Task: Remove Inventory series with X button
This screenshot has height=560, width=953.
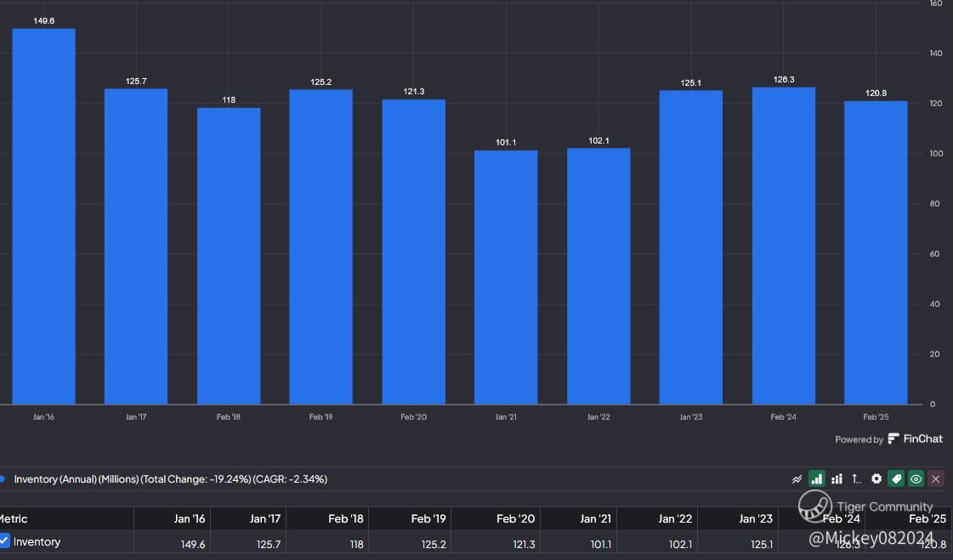Action: (936, 479)
